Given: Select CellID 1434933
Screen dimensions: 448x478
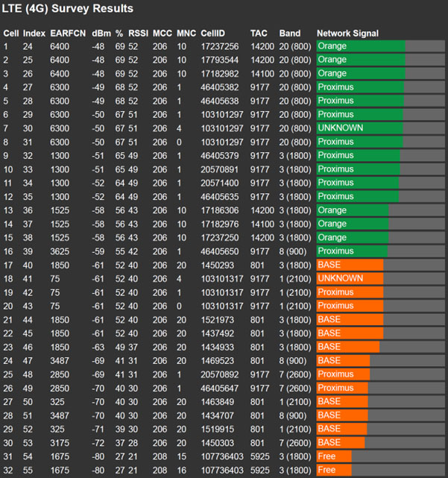Looking at the screenshot, I should point(218,348).
